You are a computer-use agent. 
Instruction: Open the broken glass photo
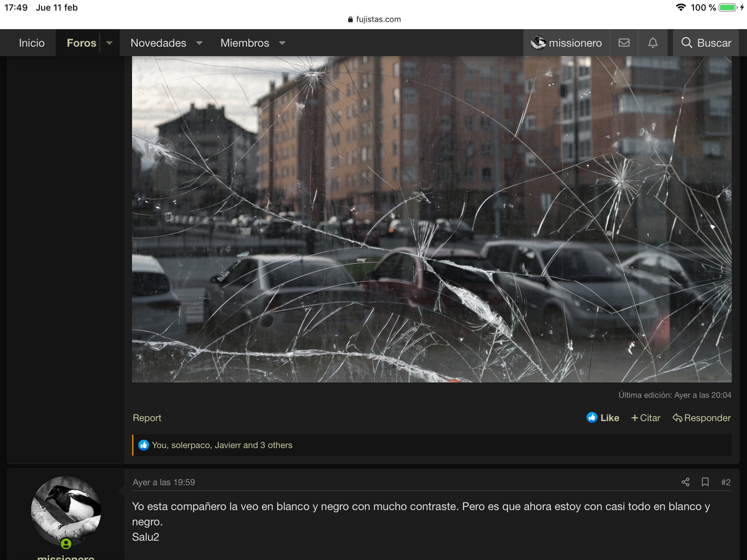431,219
